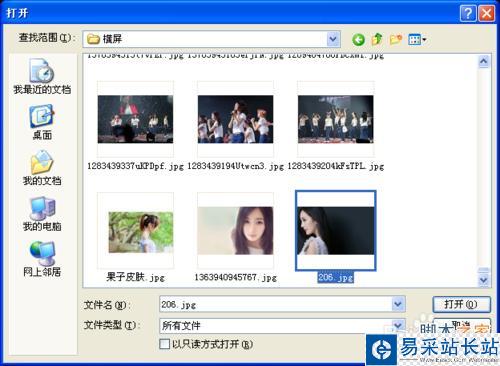Select thumbnail 1363940945767.jpg
The height and width of the screenshot is (366, 500).
tap(235, 231)
